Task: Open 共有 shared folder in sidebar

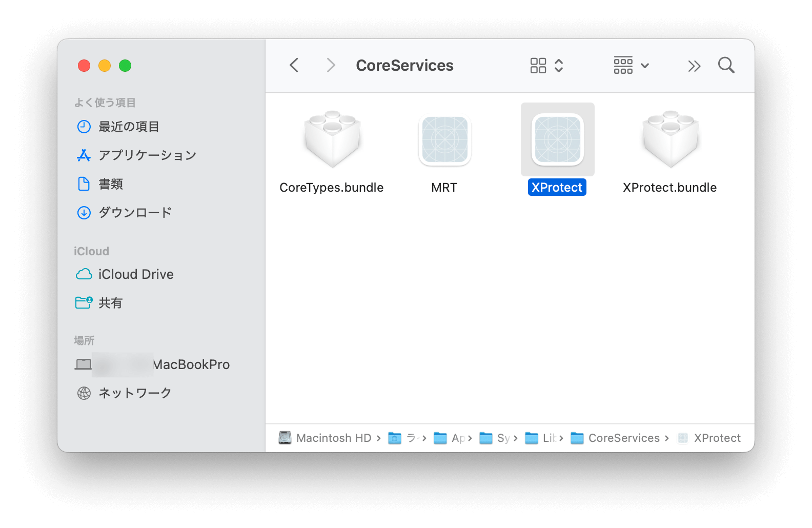Action: 161,303
